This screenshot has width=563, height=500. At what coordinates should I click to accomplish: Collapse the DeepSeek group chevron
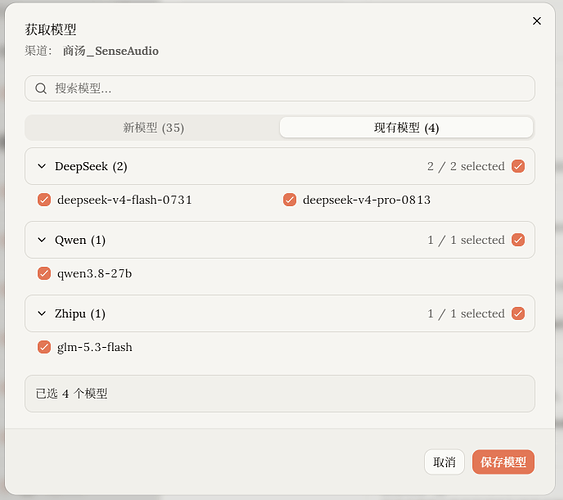point(42,166)
